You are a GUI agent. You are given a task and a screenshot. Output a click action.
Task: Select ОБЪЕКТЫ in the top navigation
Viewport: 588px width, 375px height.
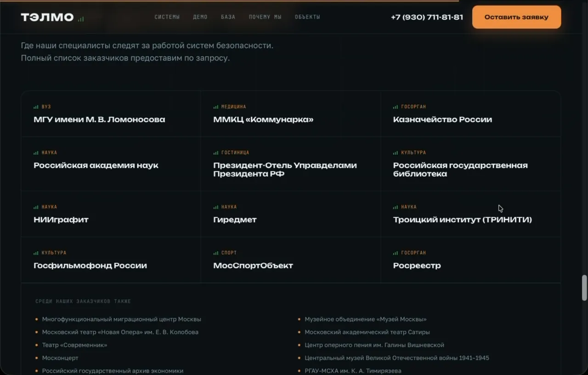coord(307,17)
